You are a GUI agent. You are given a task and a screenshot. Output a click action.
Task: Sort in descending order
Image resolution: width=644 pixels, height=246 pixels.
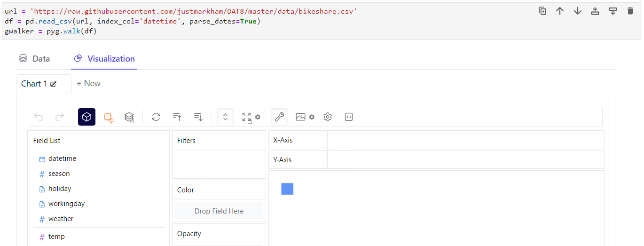click(x=198, y=117)
